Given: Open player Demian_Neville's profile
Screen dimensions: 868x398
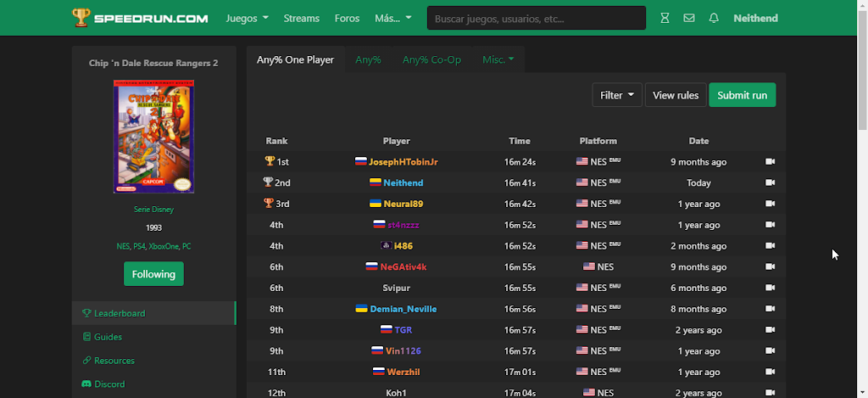Looking at the screenshot, I should pyautogui.click(x=403, y=309).
